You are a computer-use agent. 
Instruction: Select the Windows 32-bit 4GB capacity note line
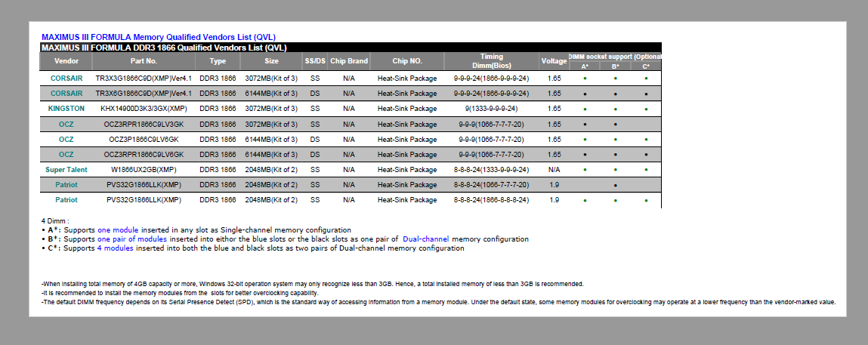pyautogui.click(x=312, y=284)
